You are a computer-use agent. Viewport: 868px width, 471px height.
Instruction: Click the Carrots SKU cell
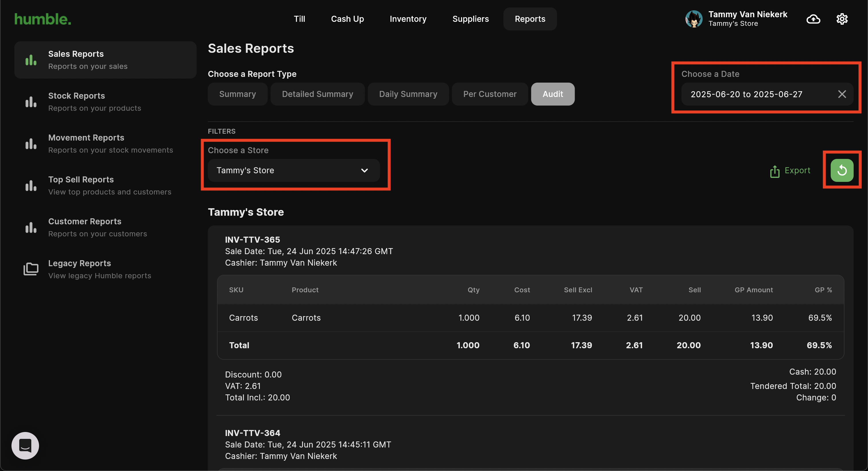(x=243, y=318)
